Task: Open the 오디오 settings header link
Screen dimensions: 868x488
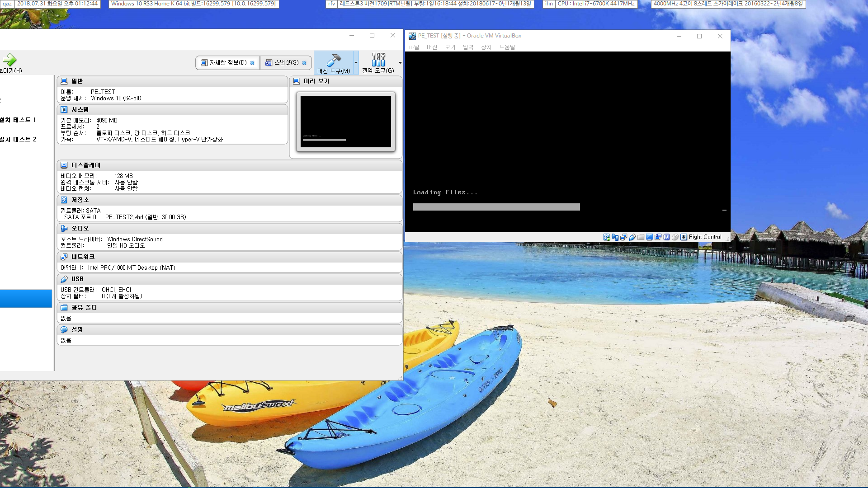Action: point(80,228)
